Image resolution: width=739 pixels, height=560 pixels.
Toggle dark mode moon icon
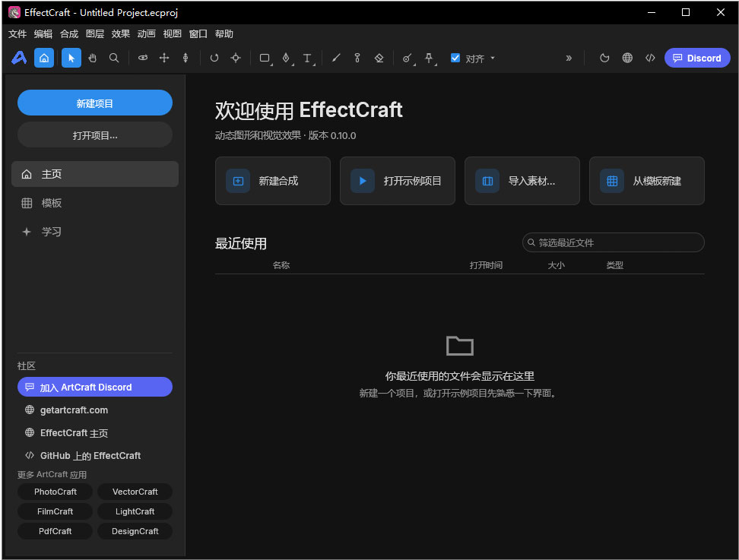pos(604,58)
